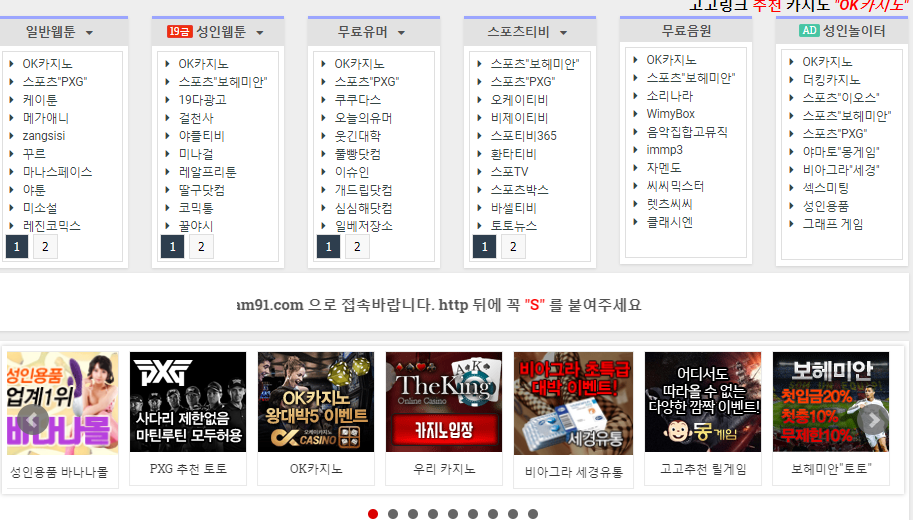
Task: Open The King 카지노입장 banner
Action: tap(444, 402)
